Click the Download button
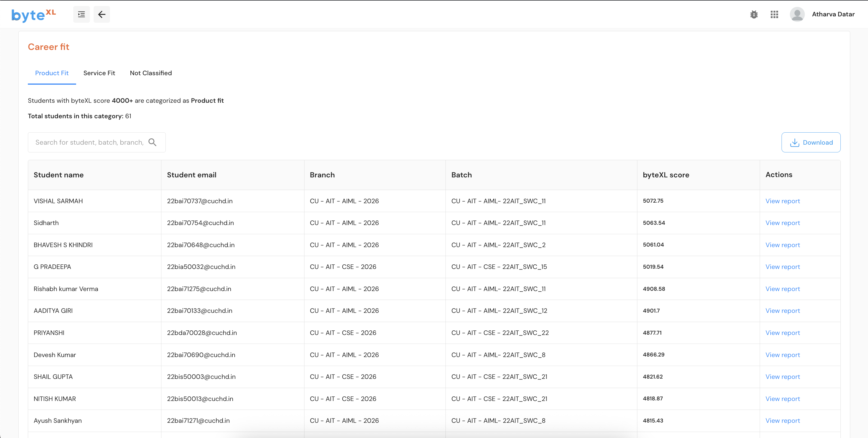The image size is (868, 438). point(811,142)
